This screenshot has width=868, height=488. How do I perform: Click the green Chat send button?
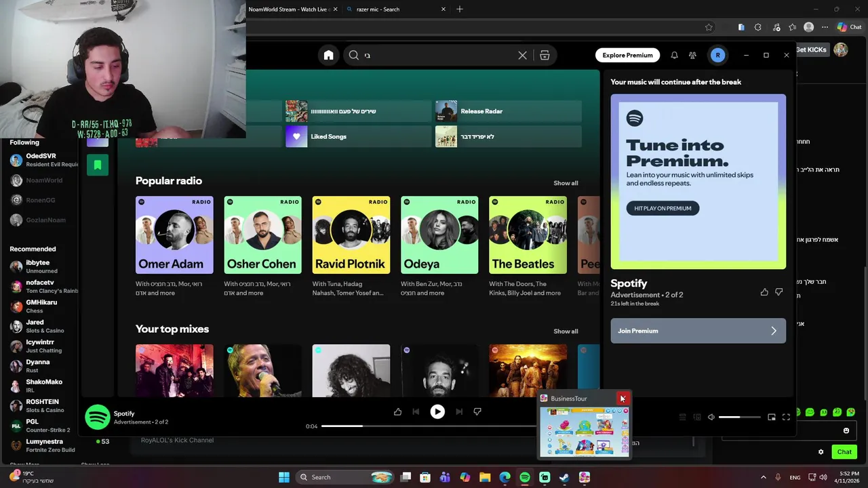click(x=844, y=451)
